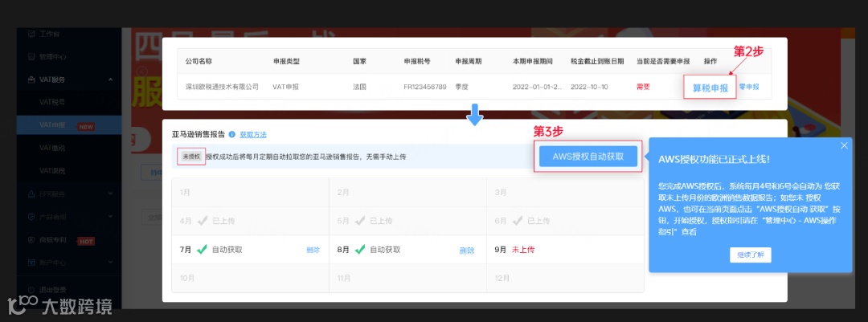Delete the 8月 auto-fetched report
This screenshot has height=322, width=868.
click(x=467, y=250)
